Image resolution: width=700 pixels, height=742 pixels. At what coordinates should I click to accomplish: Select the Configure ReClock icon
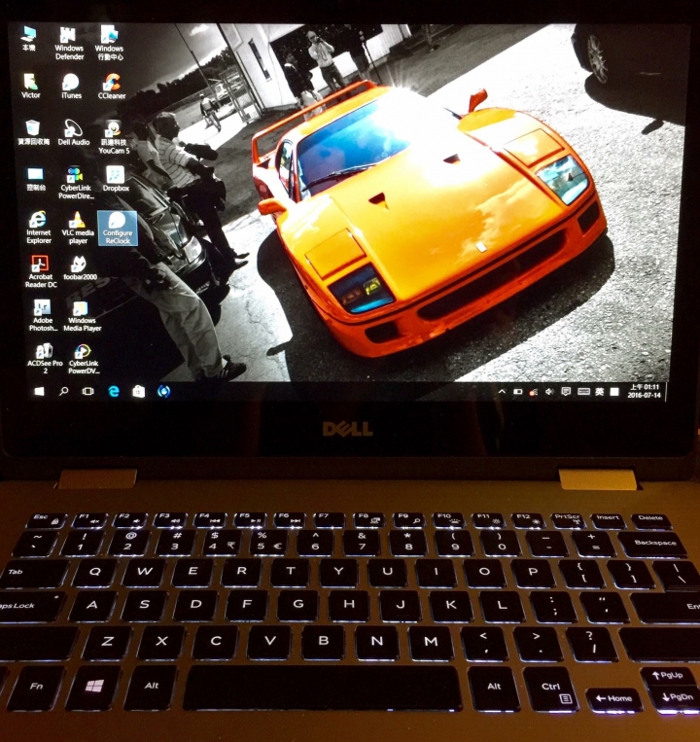tap(118, 229)
